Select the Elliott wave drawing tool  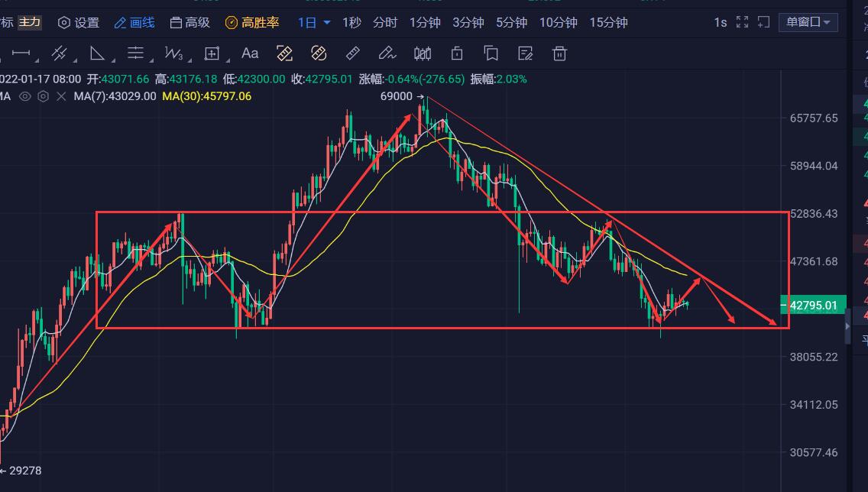click(x=173, y=53)
